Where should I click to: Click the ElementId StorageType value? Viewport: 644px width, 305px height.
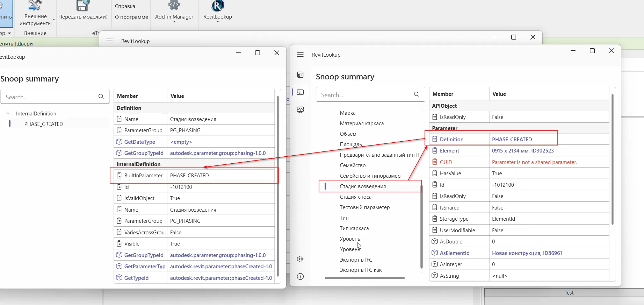pos(503,219)
